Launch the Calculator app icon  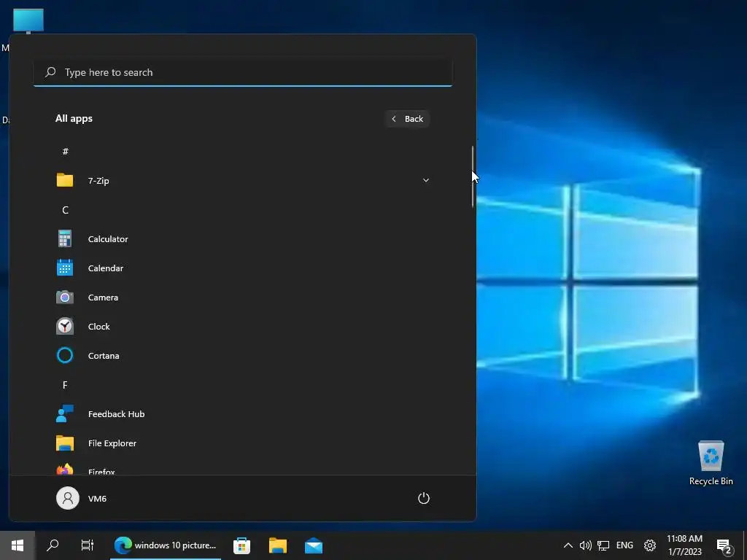[65, 238]
